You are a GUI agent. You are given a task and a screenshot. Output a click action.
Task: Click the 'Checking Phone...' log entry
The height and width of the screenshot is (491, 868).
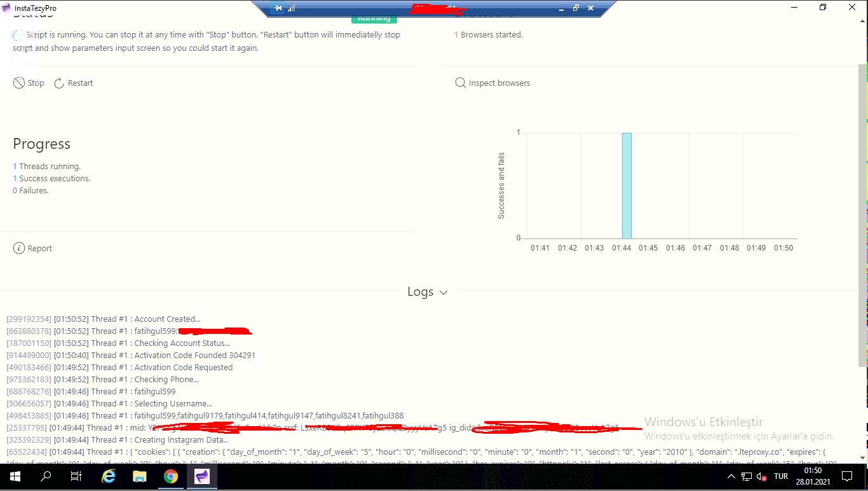point(166,380)
